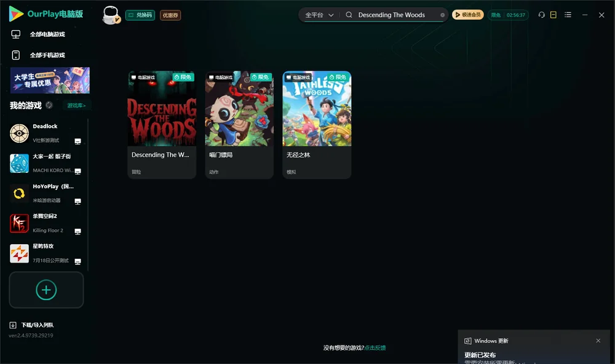Viewport: 615px width, 364px height.
Task: Open the 无径之林 game card image
Action: click(x=317, y=109)
